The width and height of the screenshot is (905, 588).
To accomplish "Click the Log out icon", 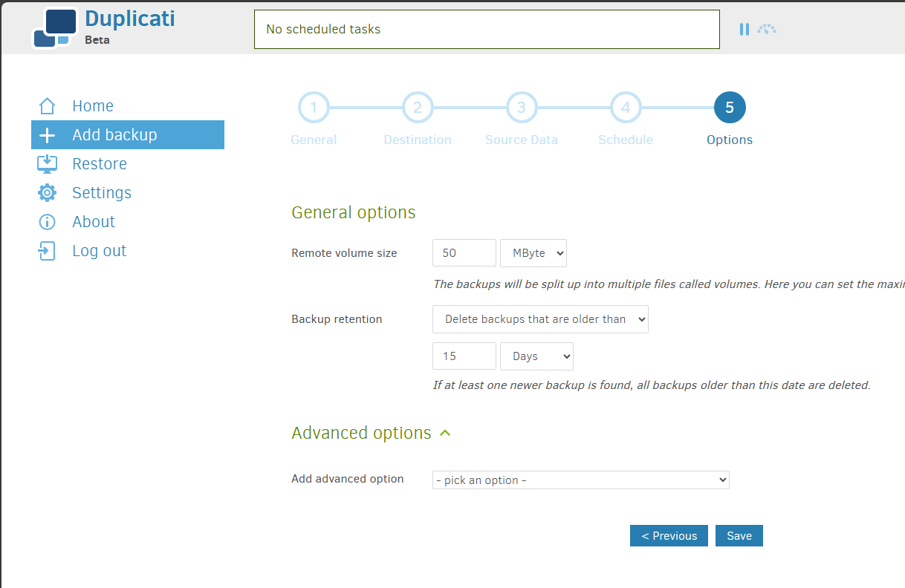I will click(x=47, y=250).
